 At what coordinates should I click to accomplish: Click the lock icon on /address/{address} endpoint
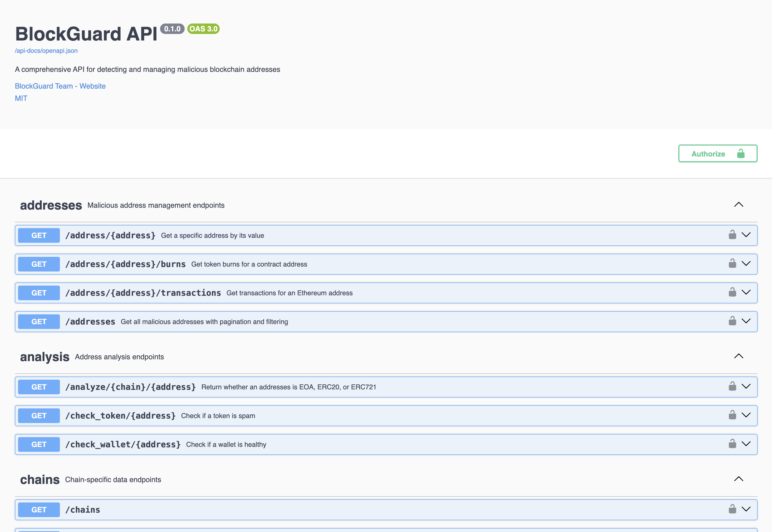[x=733, y=235]
